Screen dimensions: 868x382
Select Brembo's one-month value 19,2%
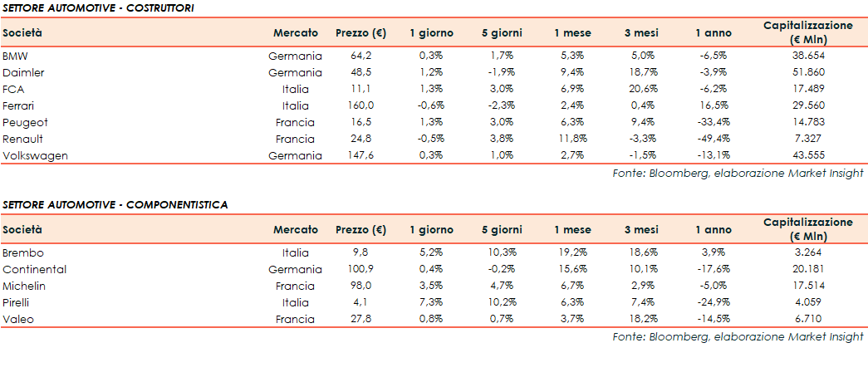(573, 252)
